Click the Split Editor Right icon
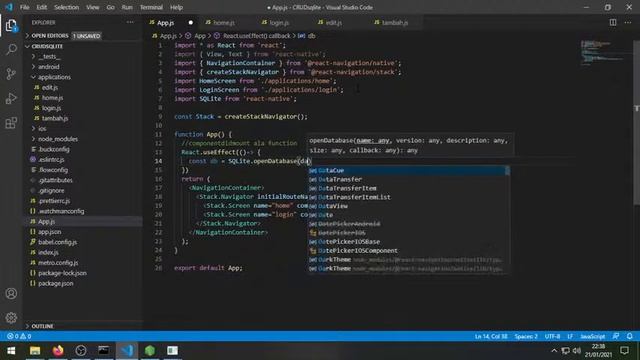 coord(613,22)
